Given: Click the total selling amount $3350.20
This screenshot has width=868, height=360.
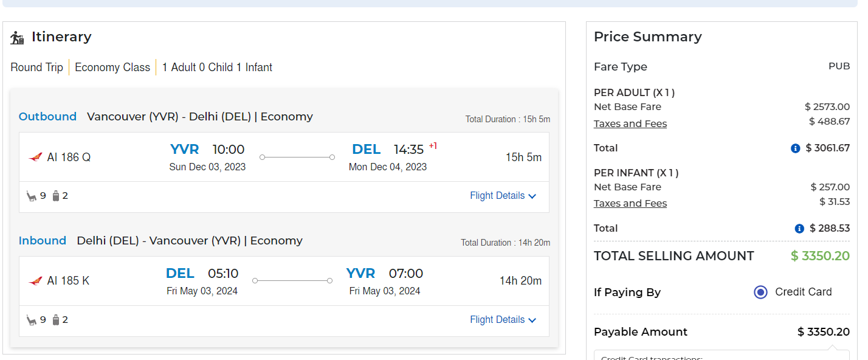Looking at the screenshot, I should (820, 256).
